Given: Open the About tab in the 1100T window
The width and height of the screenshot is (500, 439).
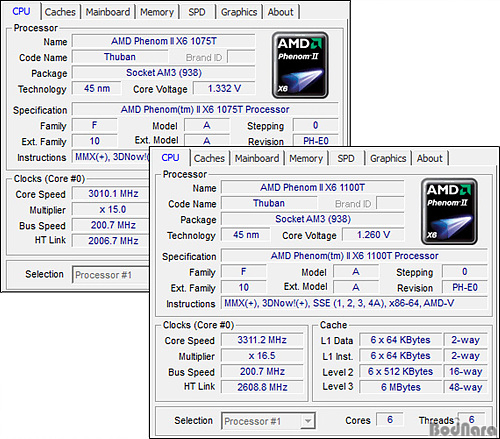Looking at the screenshot, I should [x=430, y=158].
